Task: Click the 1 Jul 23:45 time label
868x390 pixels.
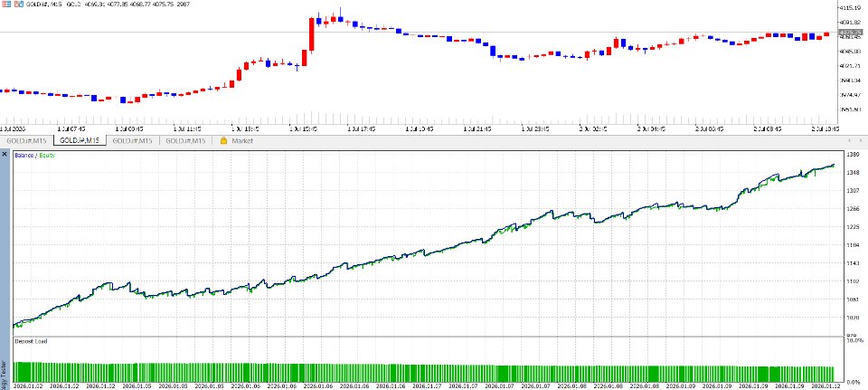Action: click(x=535, y=128)
